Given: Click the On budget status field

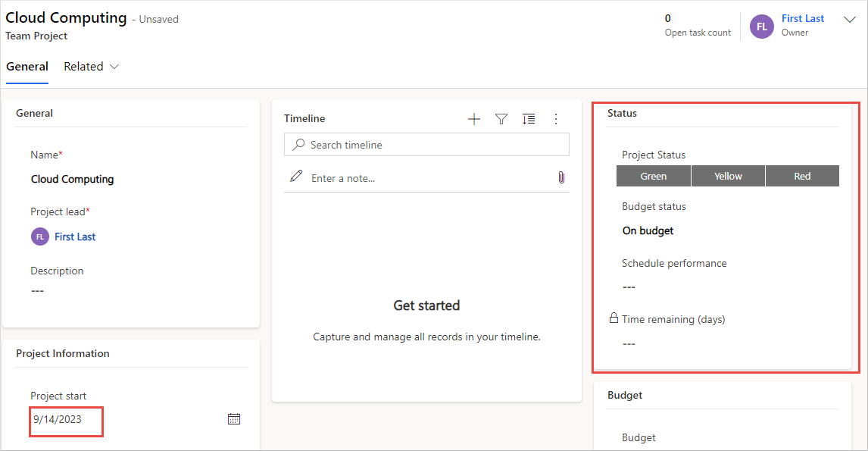Looking at the screenshot, I should tap(648, 230).
